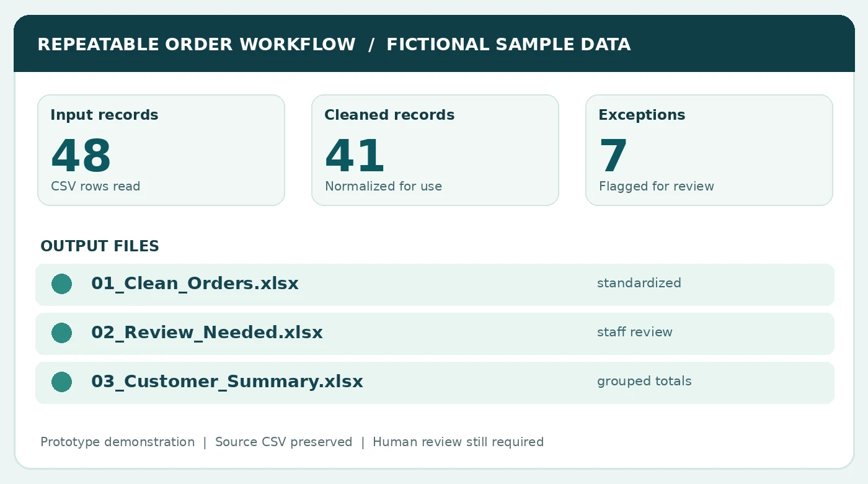Click the value 7 in Exceptions
Image resolution: width=868 pixels, height=484 pixels.
click(613, 156)
